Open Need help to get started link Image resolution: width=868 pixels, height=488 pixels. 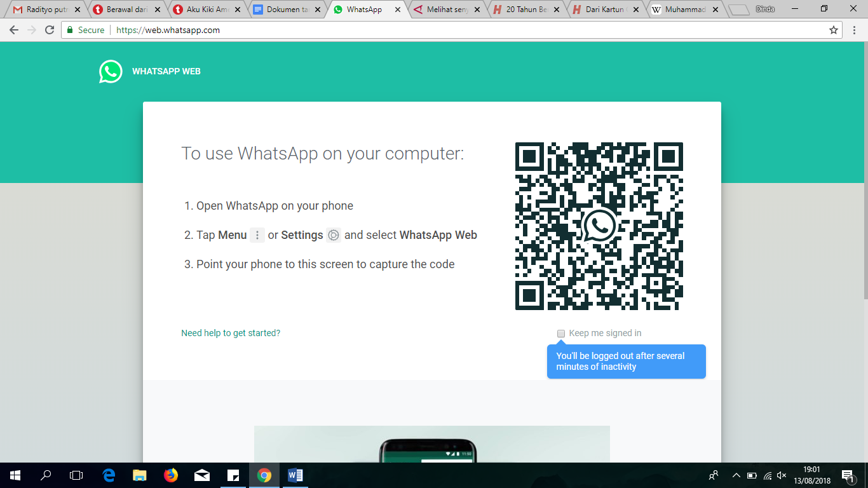click(x=231, y=333)
